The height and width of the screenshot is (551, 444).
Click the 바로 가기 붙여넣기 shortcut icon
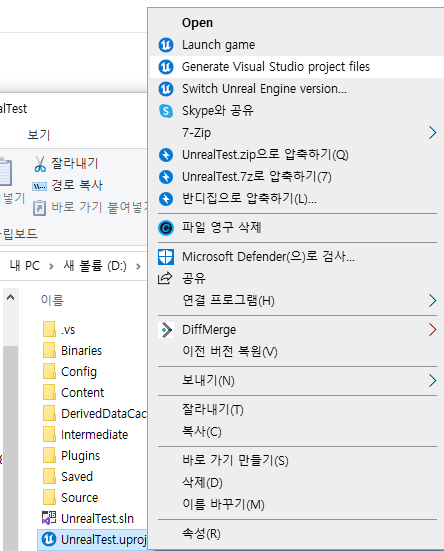click(39, 208)
